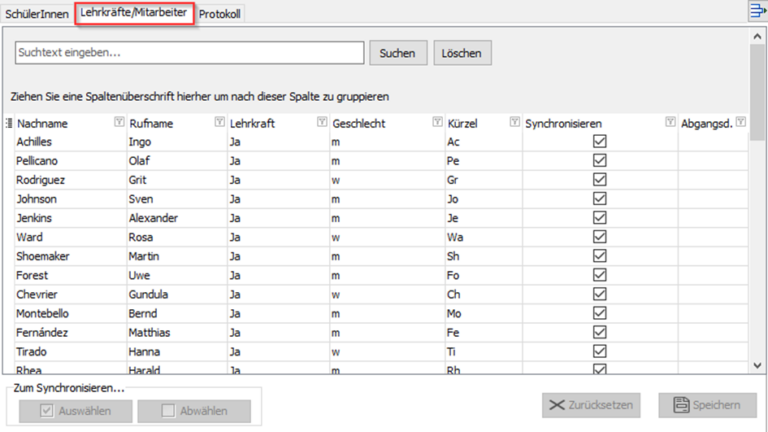Focus the Suchtext eingeben search field
This screenshot has width=768, height=432.
(x=189, y=52)
